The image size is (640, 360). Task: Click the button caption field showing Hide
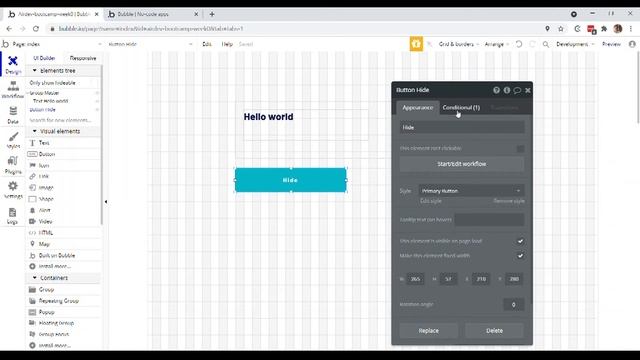462,127
